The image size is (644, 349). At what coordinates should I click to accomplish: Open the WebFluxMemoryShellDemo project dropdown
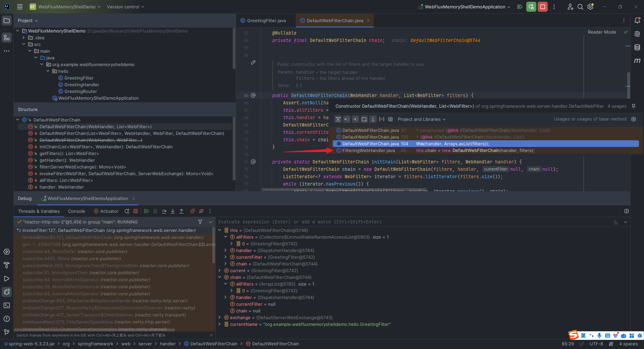click(x=65, y=7)
